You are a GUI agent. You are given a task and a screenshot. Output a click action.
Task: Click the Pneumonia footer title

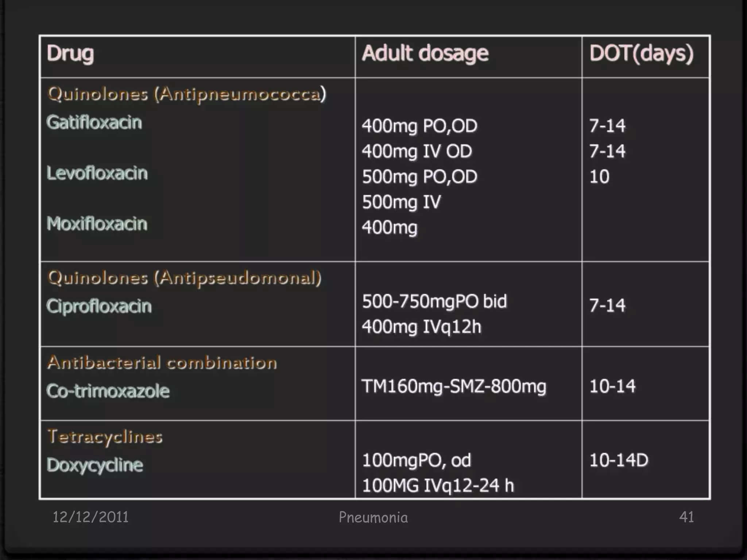(x=373, y=517)
